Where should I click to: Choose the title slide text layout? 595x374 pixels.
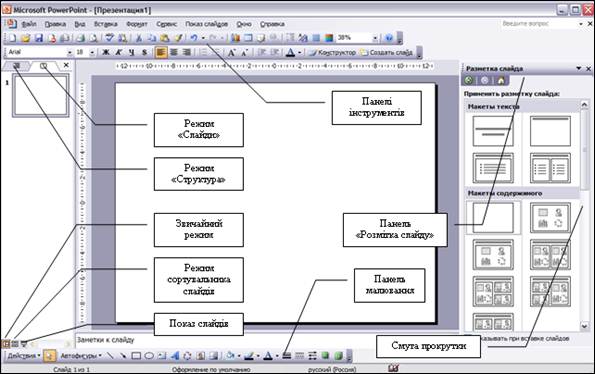click(x=493, y=131)
